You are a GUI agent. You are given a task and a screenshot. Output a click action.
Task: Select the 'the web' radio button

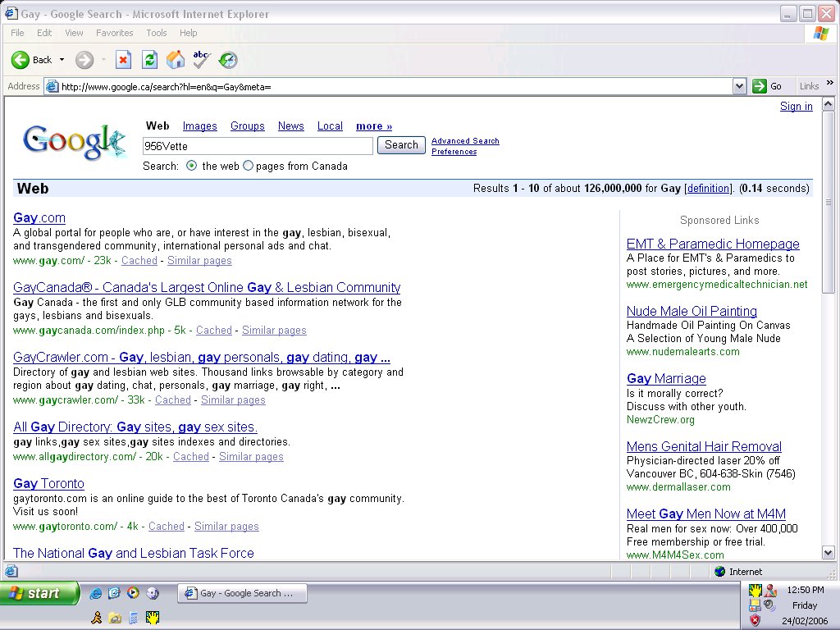pyautogui.click(x=191, y=166)
